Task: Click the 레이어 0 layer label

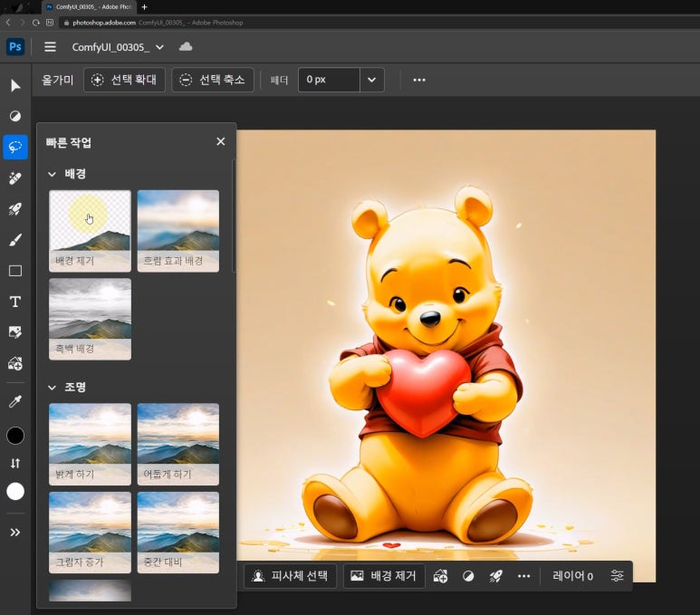Action: (572, 576)
